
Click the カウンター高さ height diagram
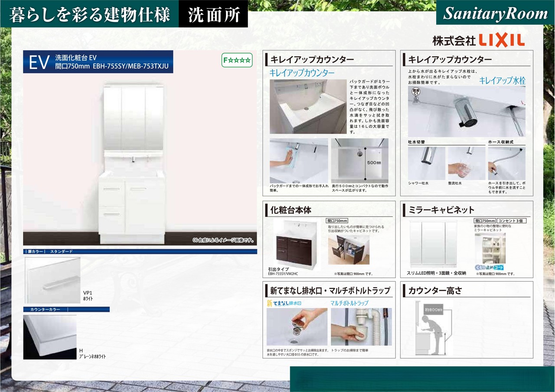click(x=434, y=327)
